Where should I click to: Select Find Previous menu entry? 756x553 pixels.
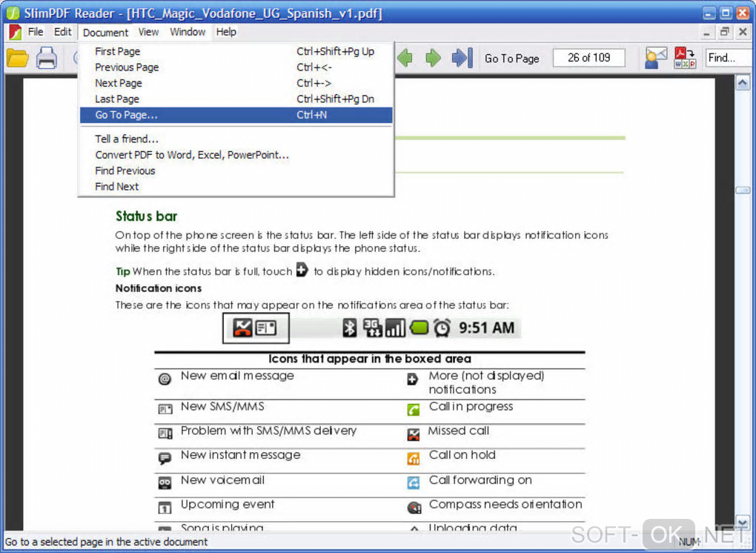click(236, 170)
